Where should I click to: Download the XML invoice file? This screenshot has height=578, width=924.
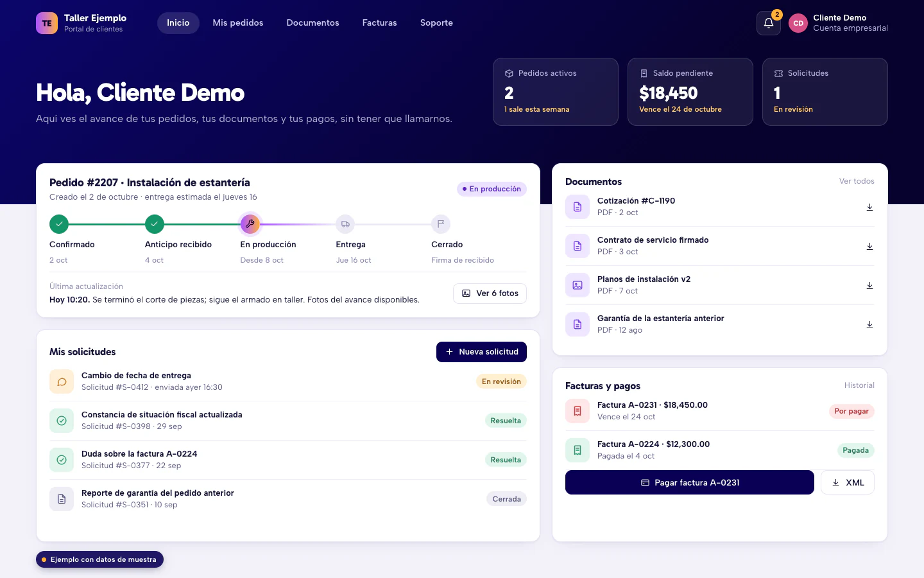[x=848, y=482]
